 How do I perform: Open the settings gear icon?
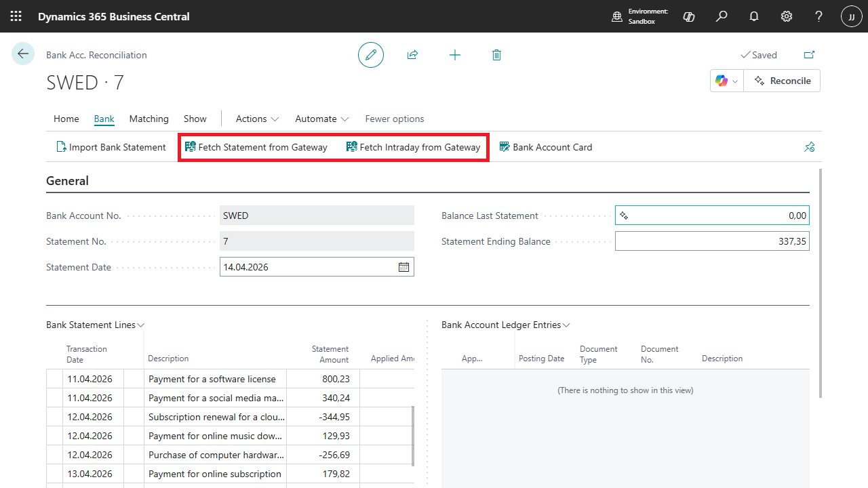(x=786, y=16)
